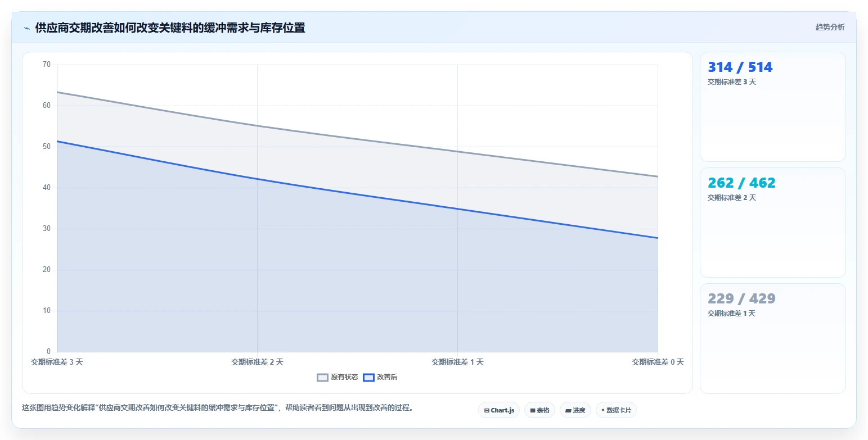Image resolution: width=868 pixels, height=440 pixels.
Task: Select the 表格 tag chip
Action: click(x=539, y=410)
